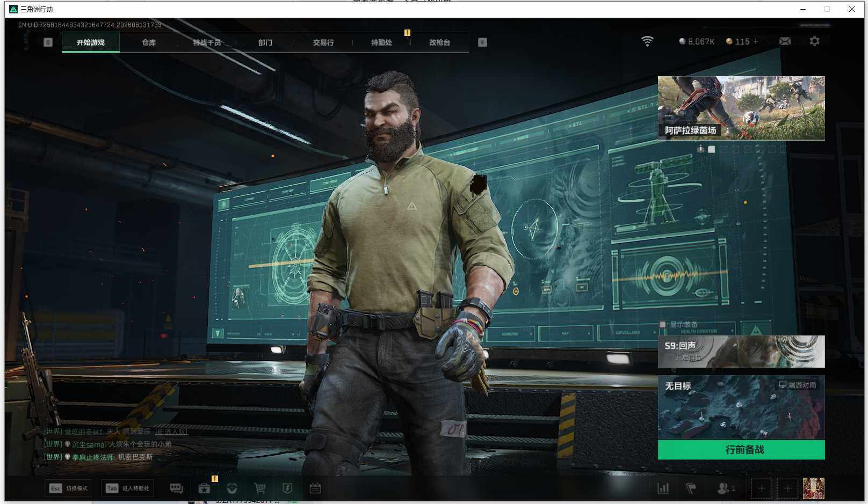868x504 pixels.
Task: Add teammate in second empty squad slot
Action: [x=787, y=488]
